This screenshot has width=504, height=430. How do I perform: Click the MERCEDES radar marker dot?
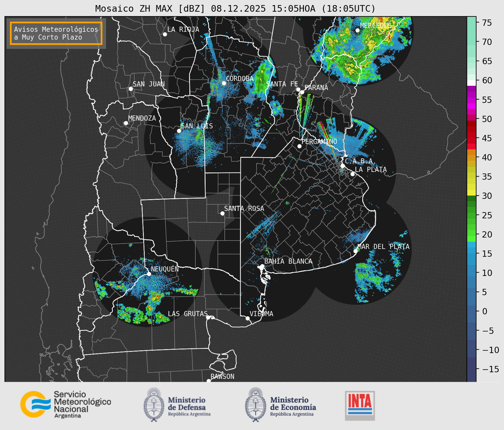pos(358,31)
